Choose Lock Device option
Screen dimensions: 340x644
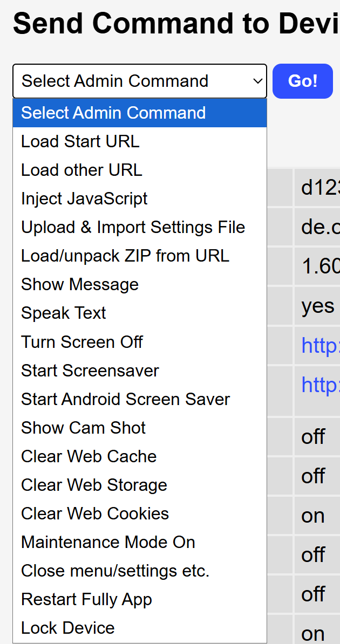(68, 628)
